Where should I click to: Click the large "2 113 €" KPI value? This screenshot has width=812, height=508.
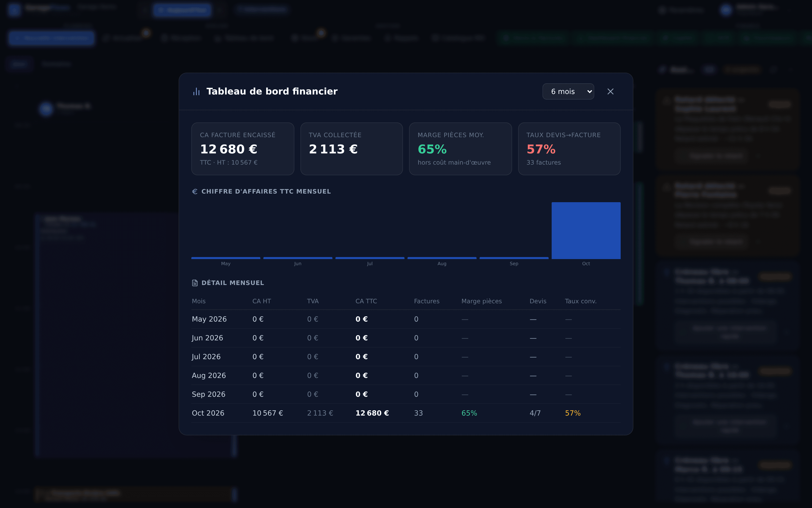tap(333, 149)
